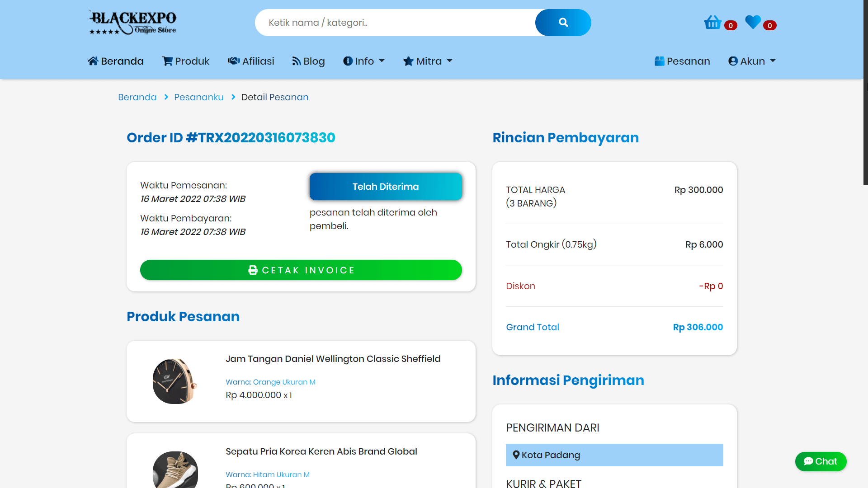This screenshot has height=488, width=868.
Task: Expand the Info dropdown menu
Action: pos(364,61)
